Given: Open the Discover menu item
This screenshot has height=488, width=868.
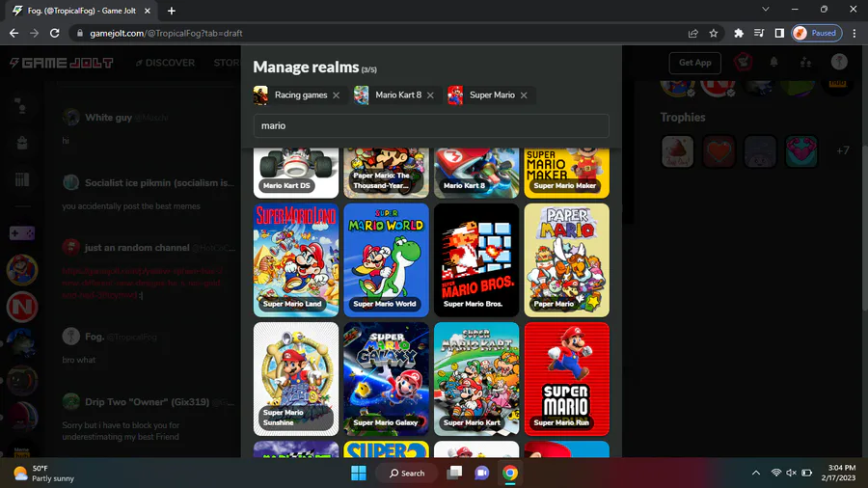Looking at the screenshot, I should [166, 63].
